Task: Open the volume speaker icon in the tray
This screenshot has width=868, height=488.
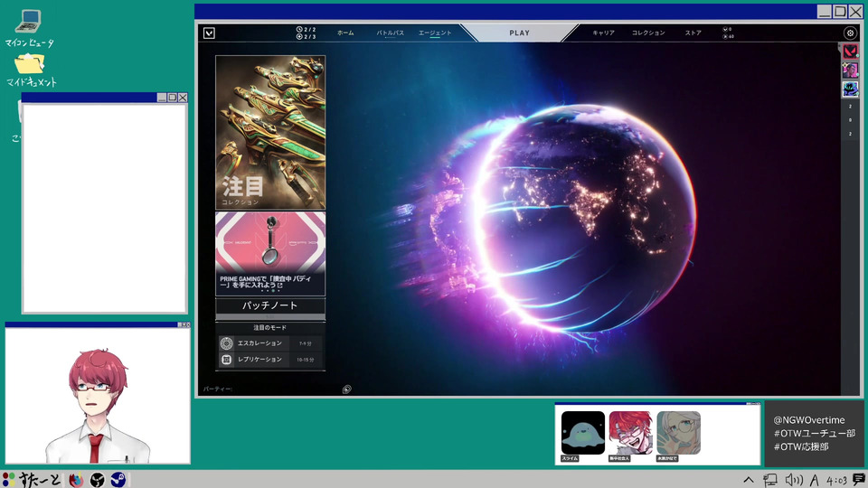Action: (x=794, y=480)
